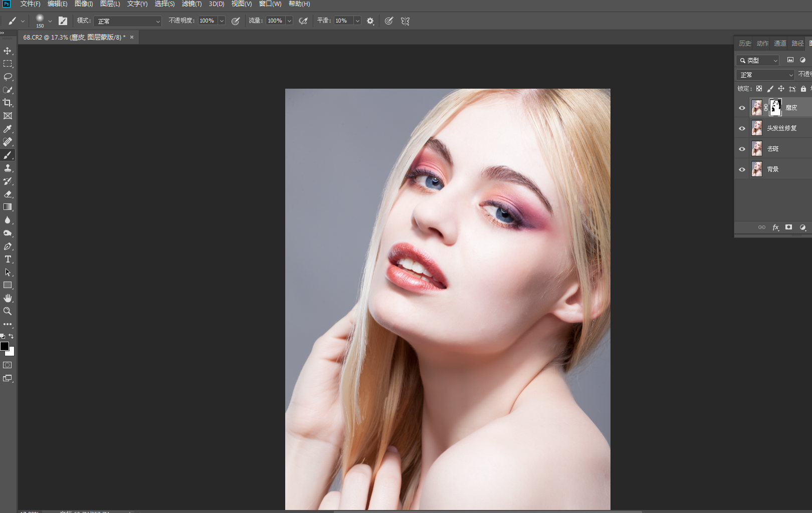
Task: Enable airbrush style build-up
Action: 303,21
